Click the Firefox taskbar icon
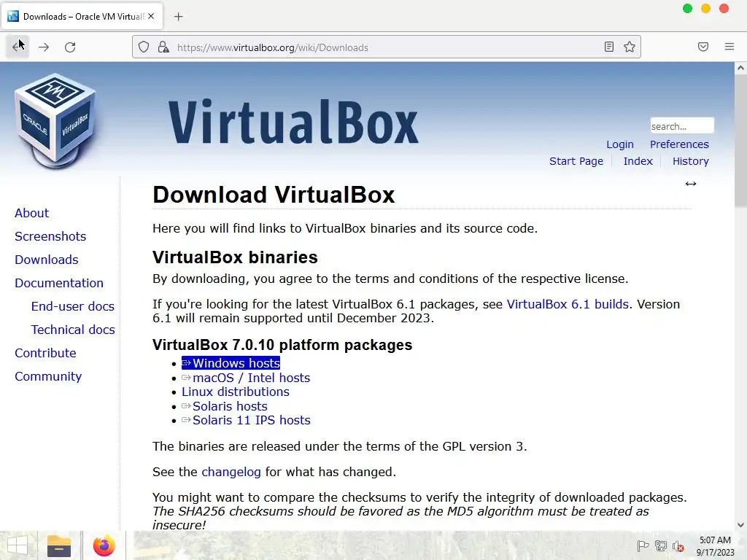747x560 pixels. coord(104,545)
